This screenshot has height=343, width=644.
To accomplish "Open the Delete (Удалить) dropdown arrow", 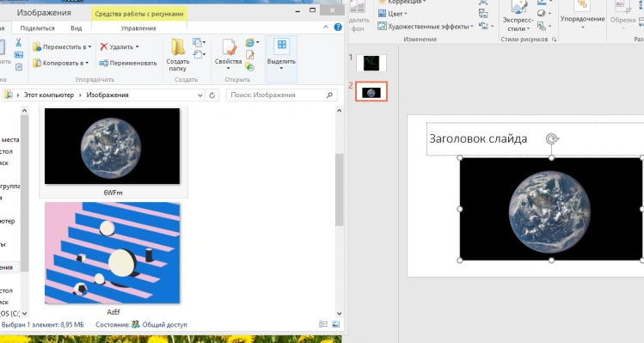I will pos(138,46).
